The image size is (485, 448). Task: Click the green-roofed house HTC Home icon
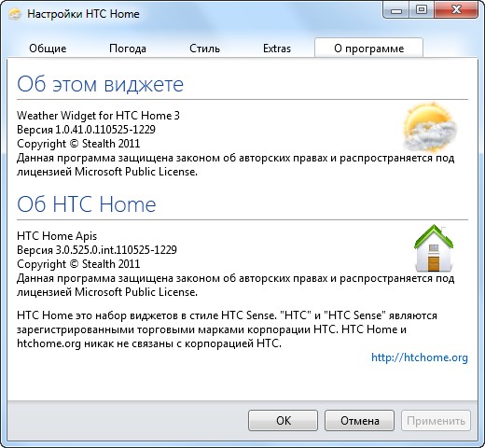434,248
